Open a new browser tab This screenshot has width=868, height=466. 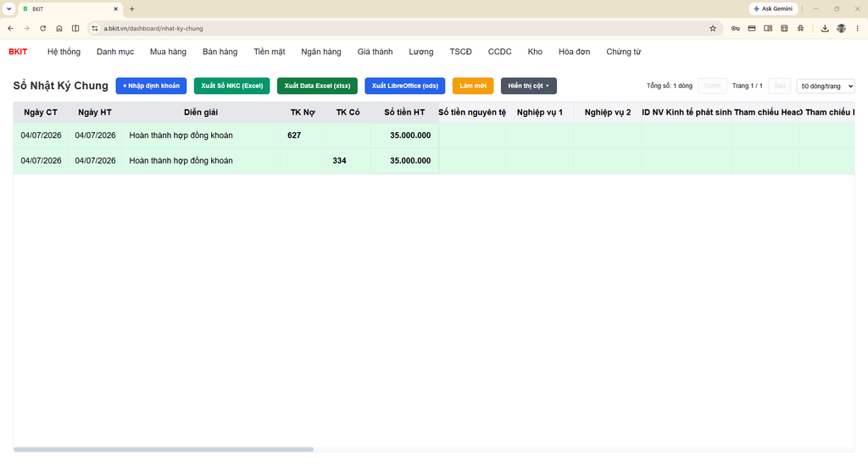pos(131,8)
